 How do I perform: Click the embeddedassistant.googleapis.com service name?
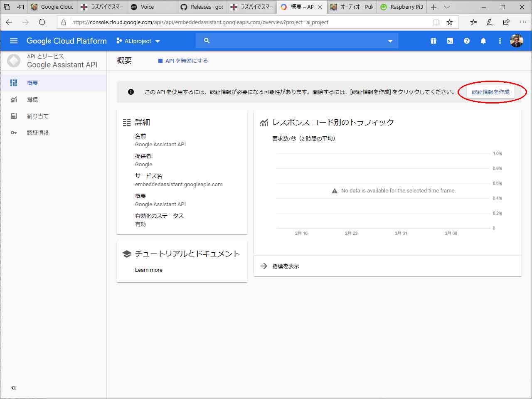[179, 184]
